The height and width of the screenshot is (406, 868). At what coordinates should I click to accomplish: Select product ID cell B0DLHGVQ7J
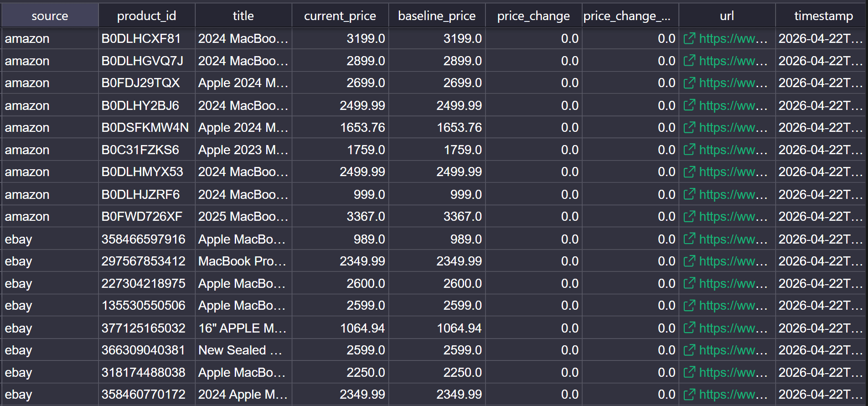pos(147,61)
